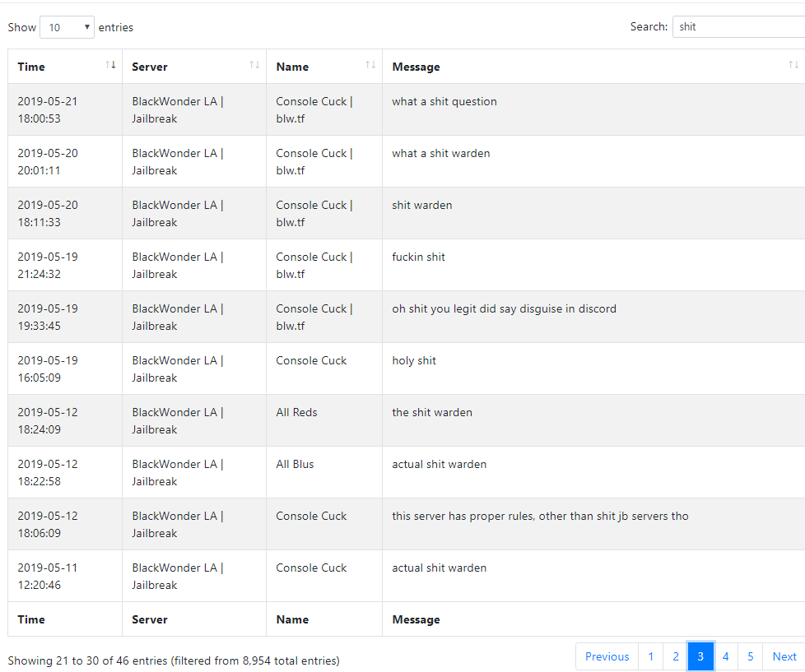Open the Show entries count dropdown
The height and width of the screenshot is (672, 805).
(x=67, y=27)
